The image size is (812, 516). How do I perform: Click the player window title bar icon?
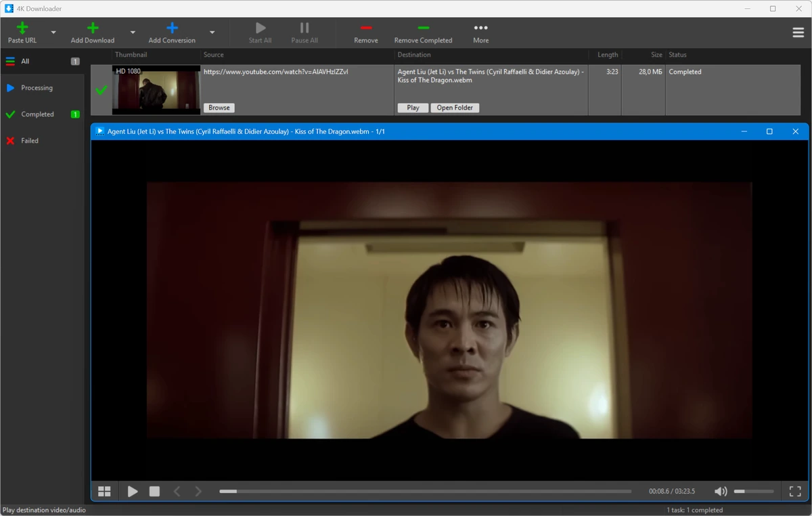click(100, 131)
